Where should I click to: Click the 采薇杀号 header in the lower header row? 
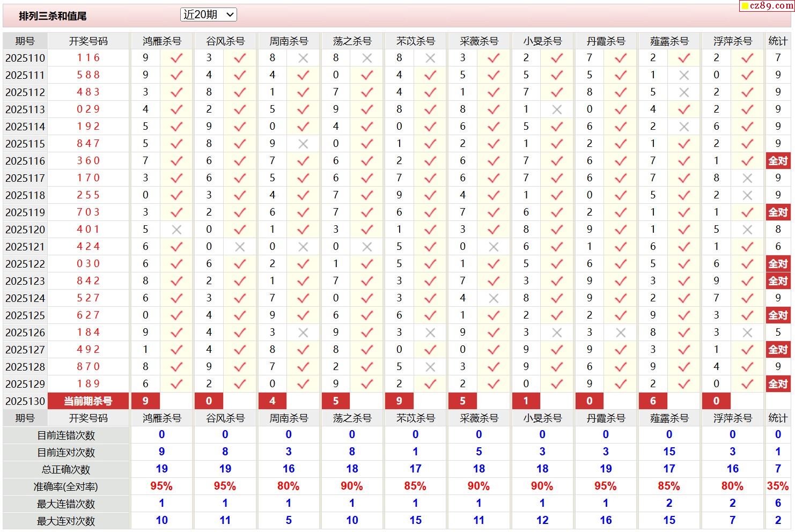click(x=479, y=418)
